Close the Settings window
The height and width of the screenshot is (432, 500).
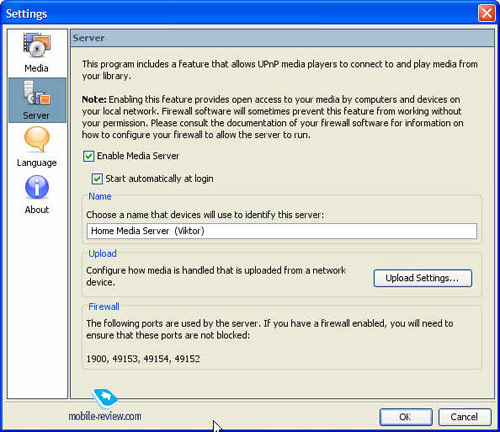tap(486, 13)
